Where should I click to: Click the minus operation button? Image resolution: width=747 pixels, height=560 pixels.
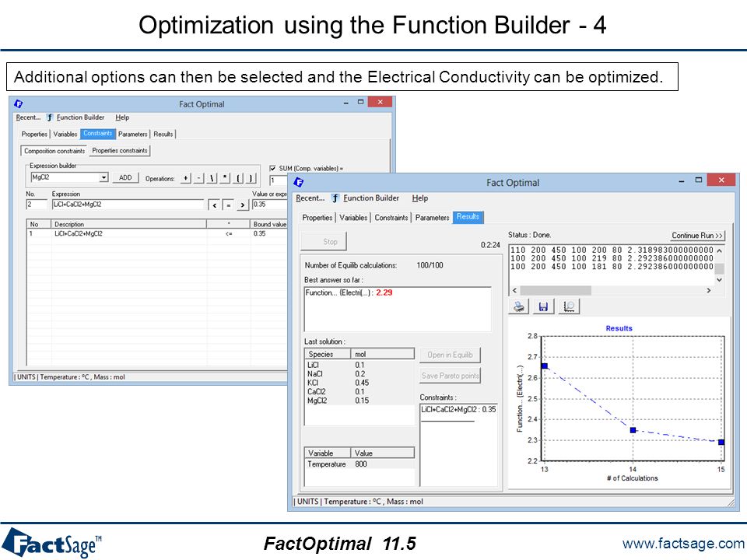[199, 178]
